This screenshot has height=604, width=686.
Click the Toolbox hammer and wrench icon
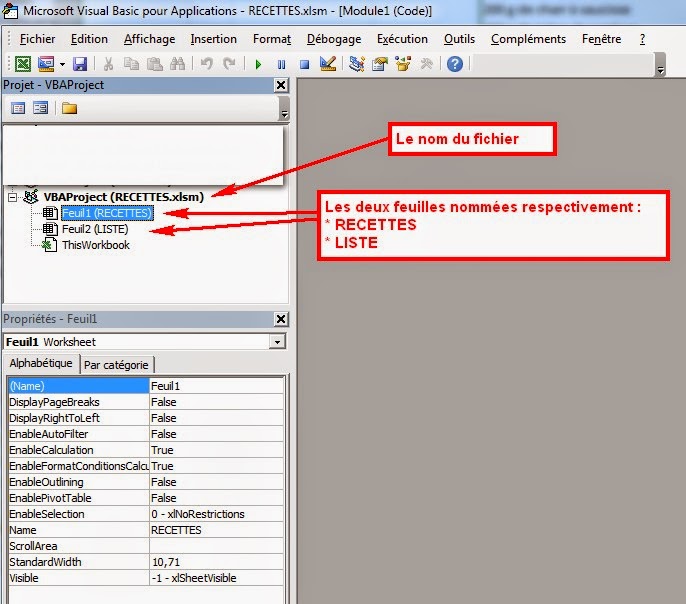(x=426, y=64)
